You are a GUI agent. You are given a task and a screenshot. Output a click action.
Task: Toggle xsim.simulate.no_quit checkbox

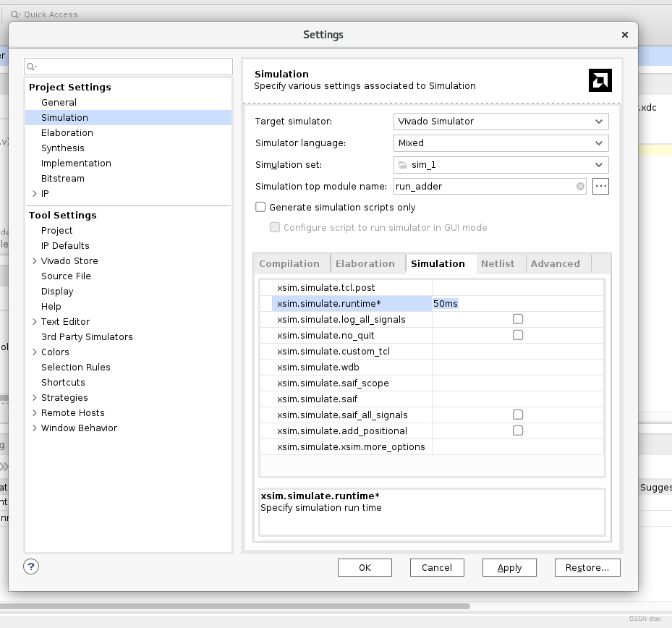518,335
